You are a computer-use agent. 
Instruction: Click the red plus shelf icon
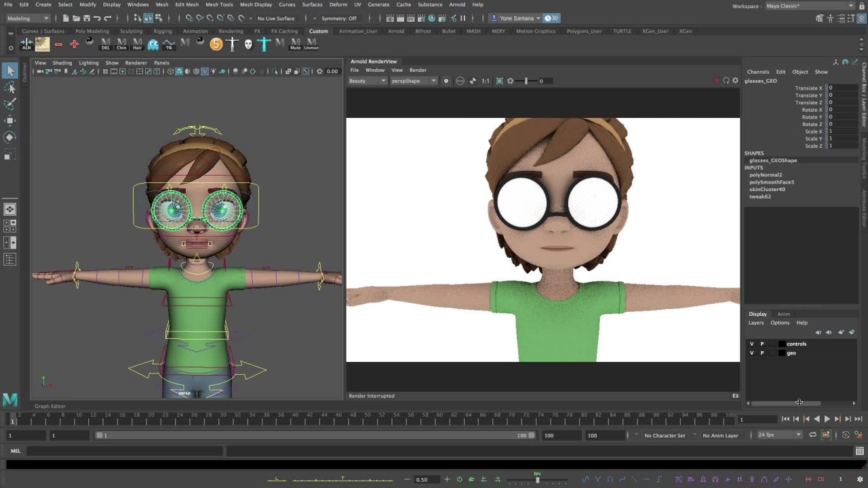tap(74, 44)
